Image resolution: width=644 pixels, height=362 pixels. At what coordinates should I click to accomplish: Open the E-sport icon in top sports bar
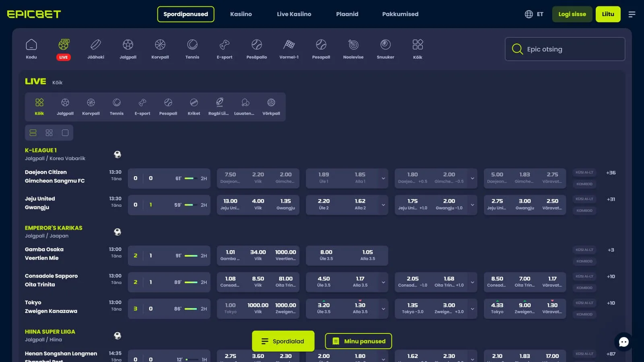pyautogui.click(x=225, y=49)
